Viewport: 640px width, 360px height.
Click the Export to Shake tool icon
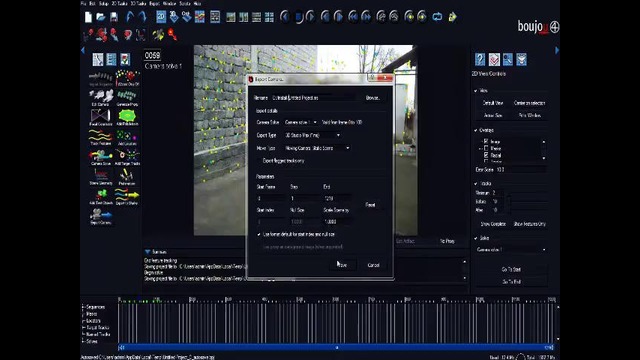click(x=127, y=197)
